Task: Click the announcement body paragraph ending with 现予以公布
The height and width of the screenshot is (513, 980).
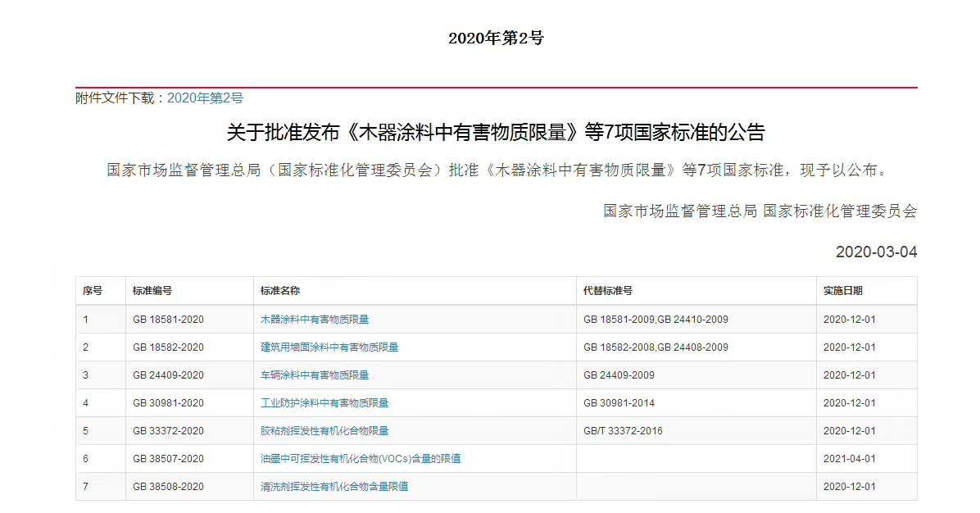Action: [x=498, y=170]
